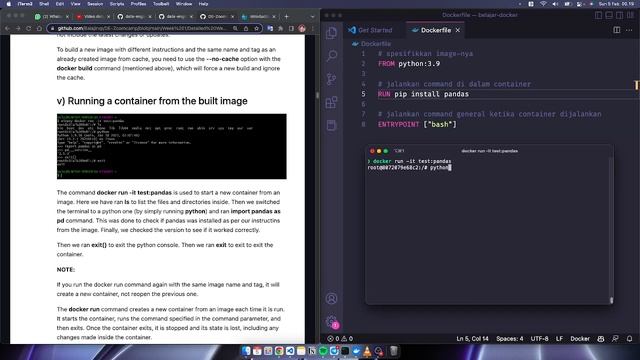Open the Profiles menu in menu bar
Screen dimensions: 640x360
(138, 4)
